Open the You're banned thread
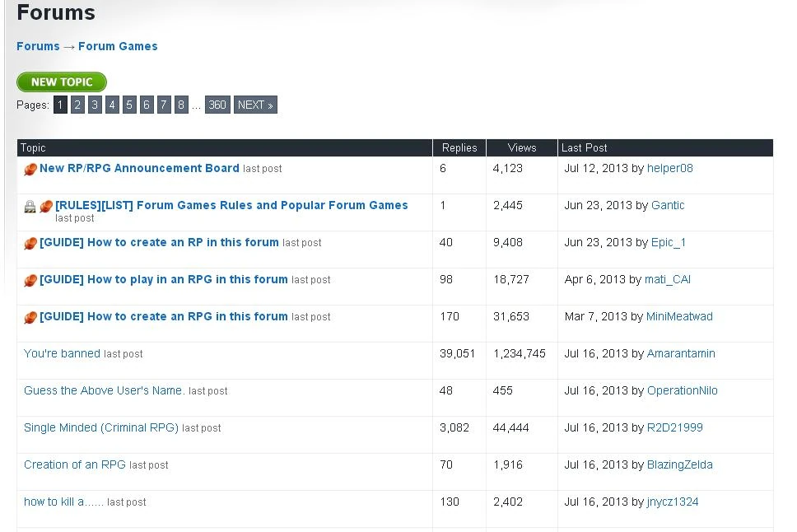The height and width of the screenshot is (532, 797). pyautogui.click(x=60, y=353)
